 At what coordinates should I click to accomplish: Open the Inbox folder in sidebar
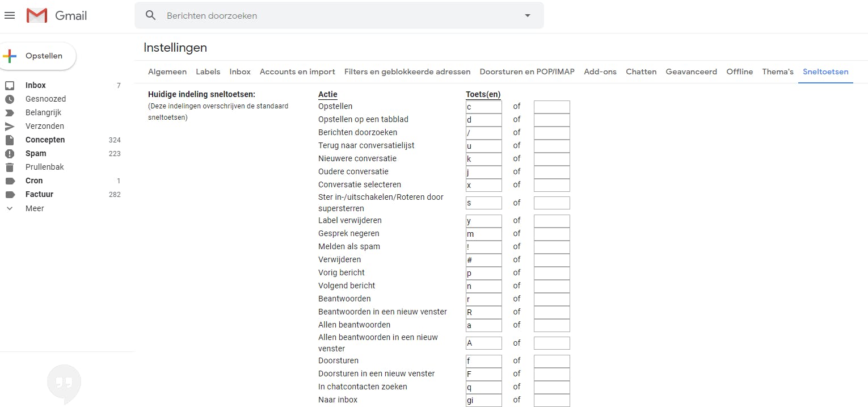point(36,85)
